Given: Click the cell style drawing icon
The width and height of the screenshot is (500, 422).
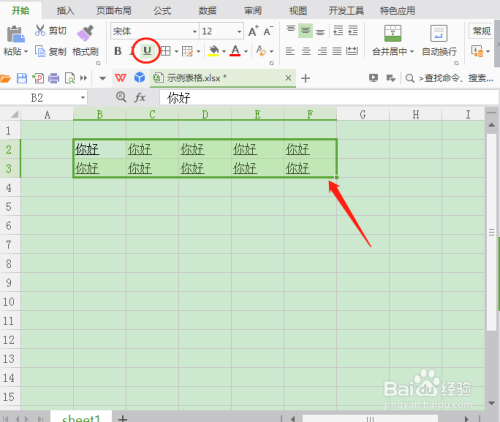Looking at the screenshot, I should click(187, 51).
